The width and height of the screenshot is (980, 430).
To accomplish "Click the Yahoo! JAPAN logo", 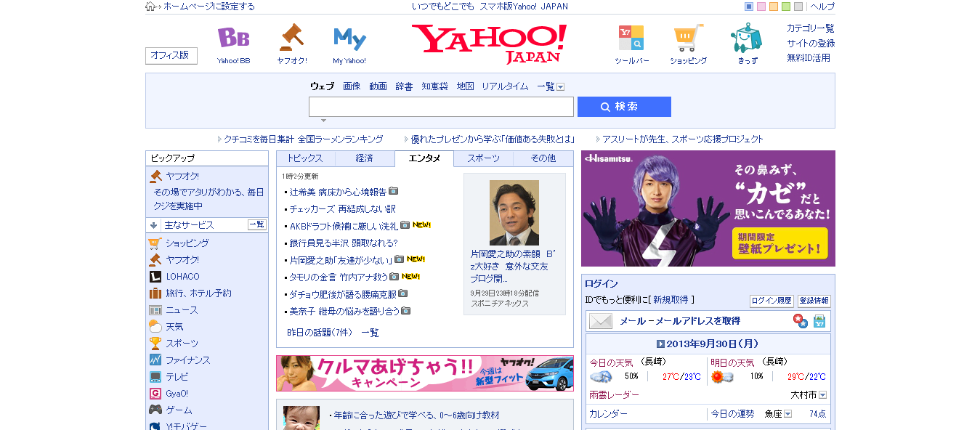I will click(x=489, y=44).
